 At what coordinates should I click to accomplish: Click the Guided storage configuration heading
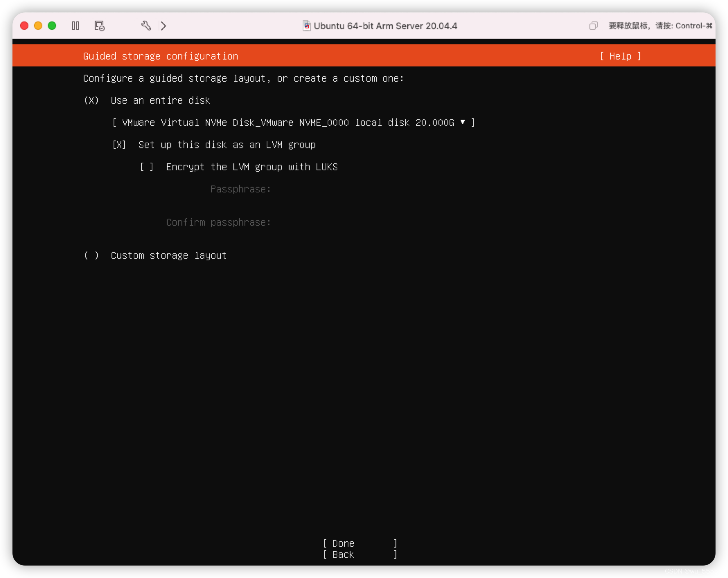pyautogui.click(x=161, y=56)
